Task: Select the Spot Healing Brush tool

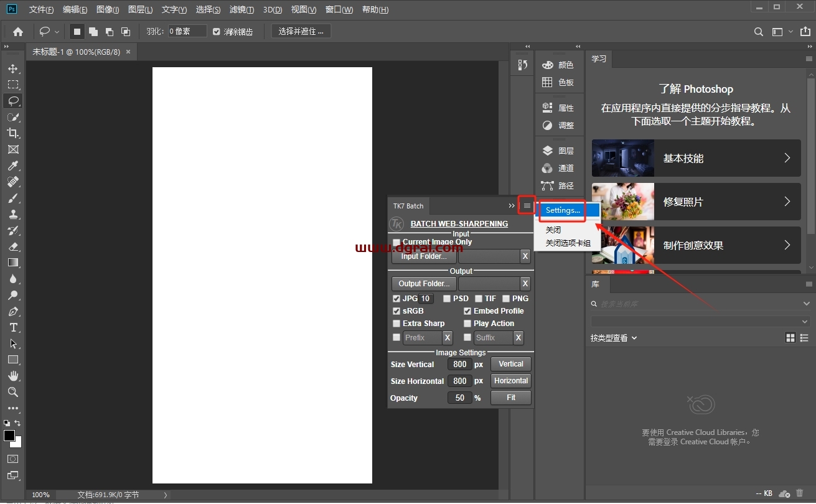Action: [13, 182]
